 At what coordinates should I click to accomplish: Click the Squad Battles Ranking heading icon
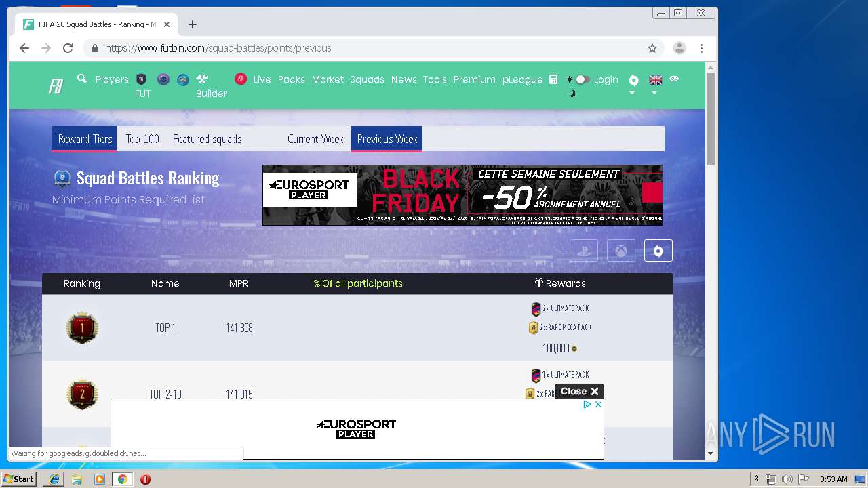(62, 178)
